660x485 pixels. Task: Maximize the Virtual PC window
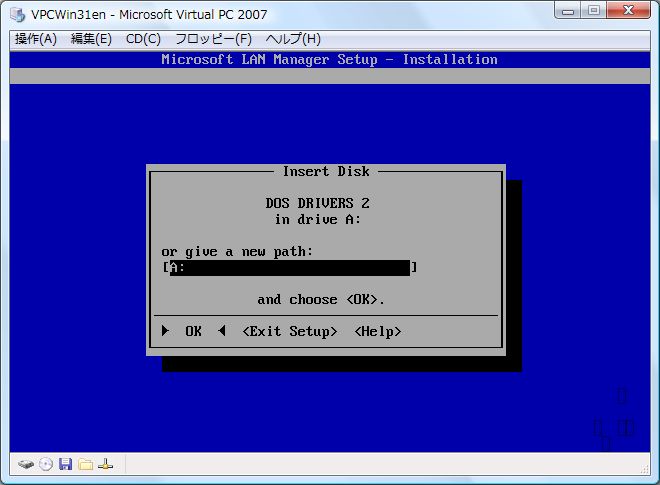click(x=594, y=11)
